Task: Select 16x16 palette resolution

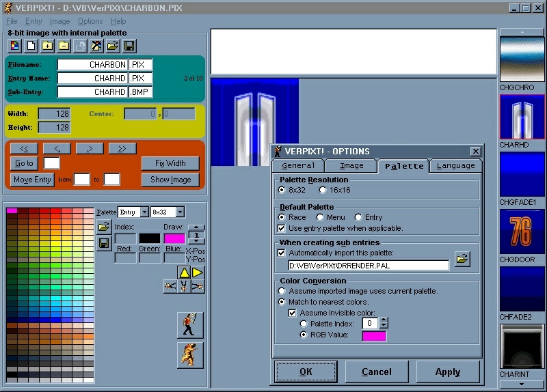Action: [x=323, y=190]
